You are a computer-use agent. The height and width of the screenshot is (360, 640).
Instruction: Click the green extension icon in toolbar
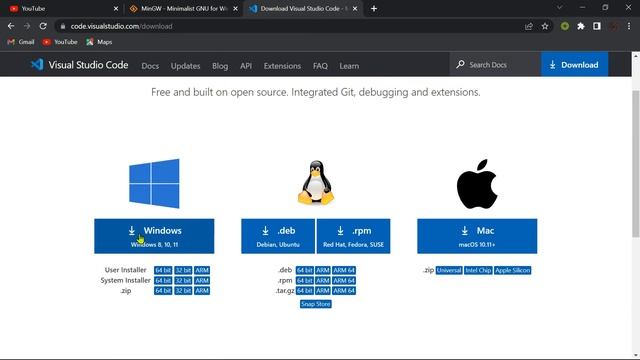click(x=565, y=26)
